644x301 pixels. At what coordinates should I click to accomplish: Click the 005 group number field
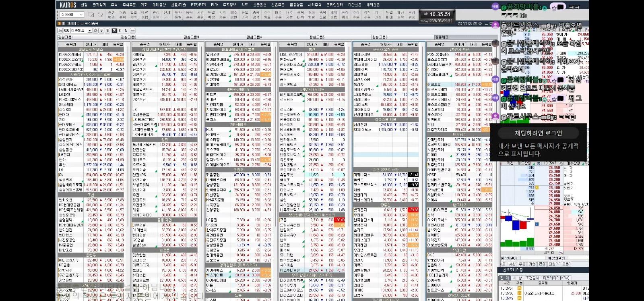point(66,31)
